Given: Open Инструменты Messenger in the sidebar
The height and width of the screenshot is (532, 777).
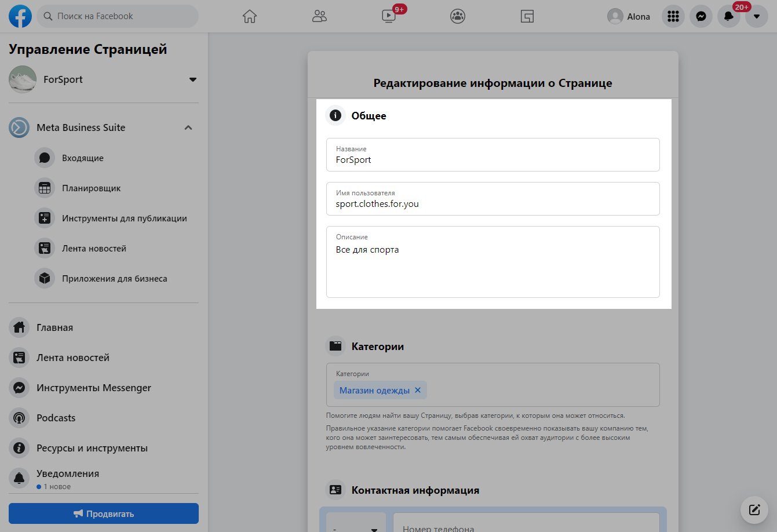Looking at the screenshot, I should (93, 388).
